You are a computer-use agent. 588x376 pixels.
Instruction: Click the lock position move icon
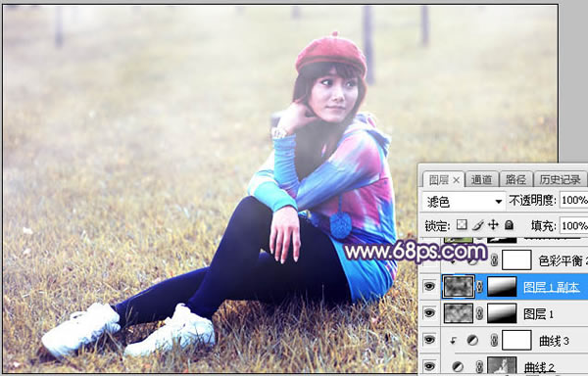click(493, 224)
